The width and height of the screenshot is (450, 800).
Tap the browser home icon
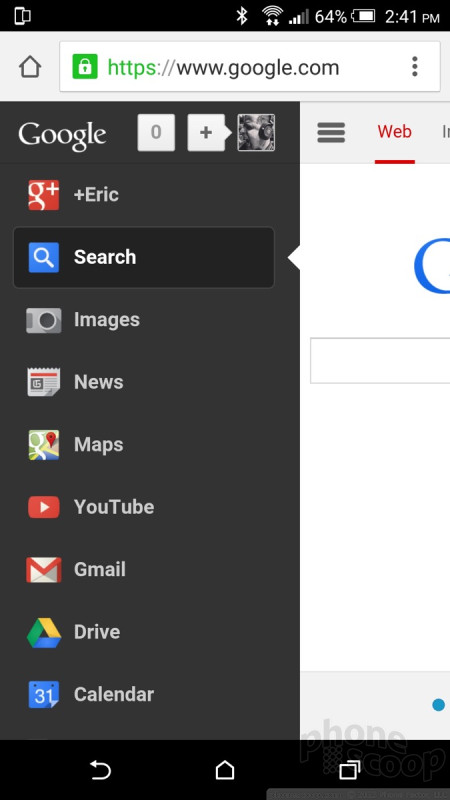(30, 67)
